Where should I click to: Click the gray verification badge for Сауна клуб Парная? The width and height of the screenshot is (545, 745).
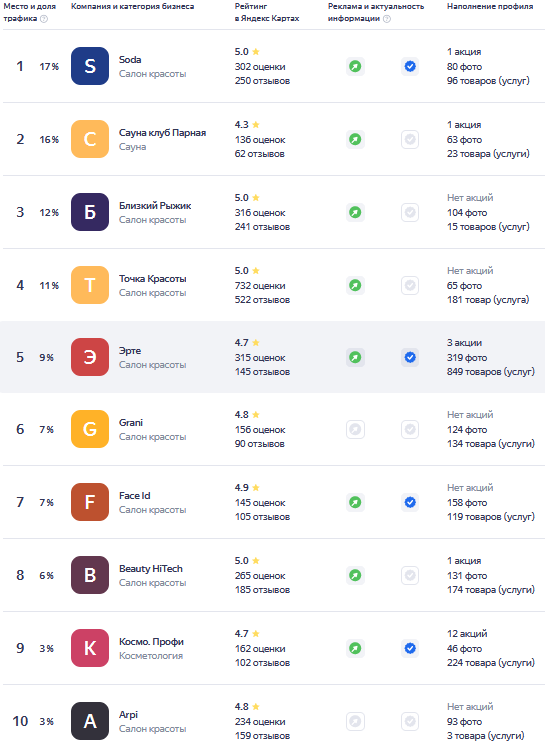click(410, 139)
